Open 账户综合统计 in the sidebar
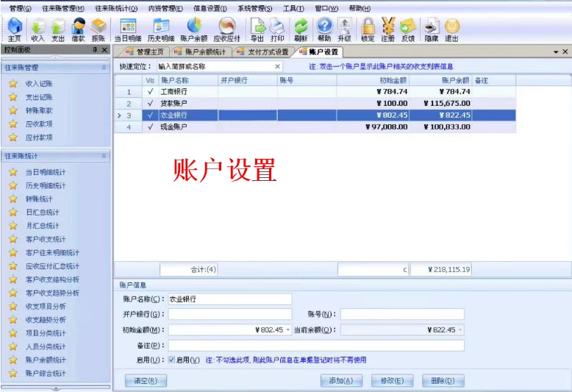This screenshot has height=392, width=572. [46, 374]
